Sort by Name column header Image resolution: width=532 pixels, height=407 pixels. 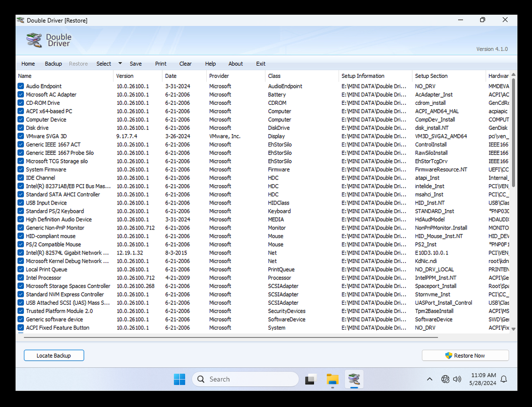[65, 76]
